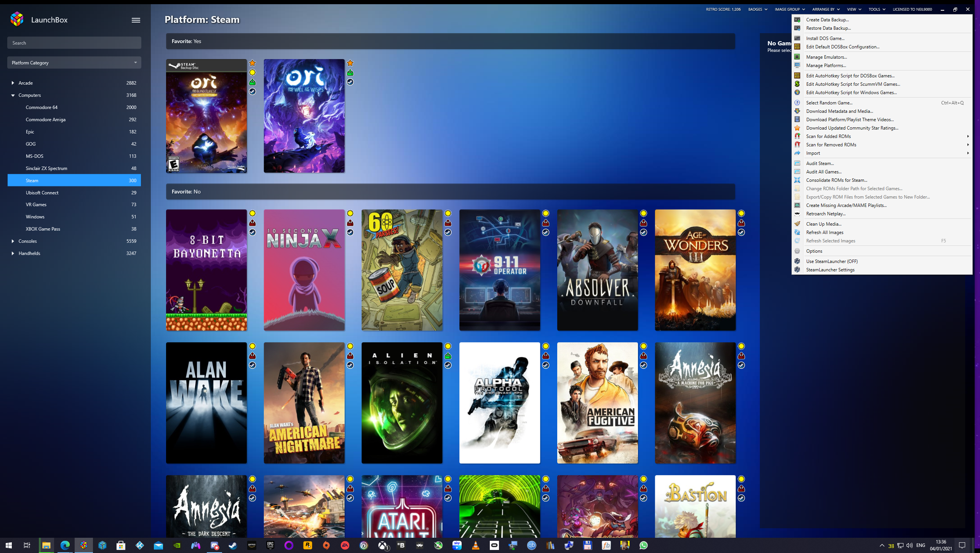
Task: Expand the Scan for Added ROMs submenu
Action: click(x=882, y=136)
